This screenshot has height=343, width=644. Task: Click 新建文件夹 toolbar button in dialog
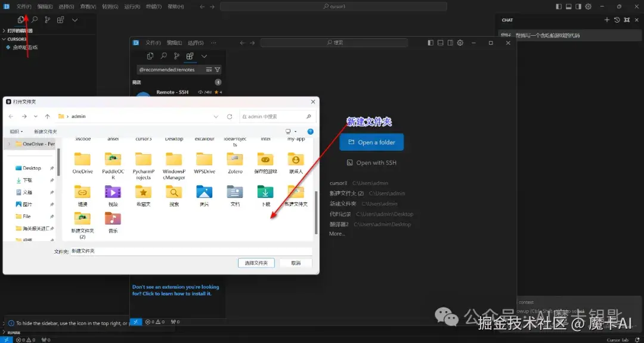point(45,131)
